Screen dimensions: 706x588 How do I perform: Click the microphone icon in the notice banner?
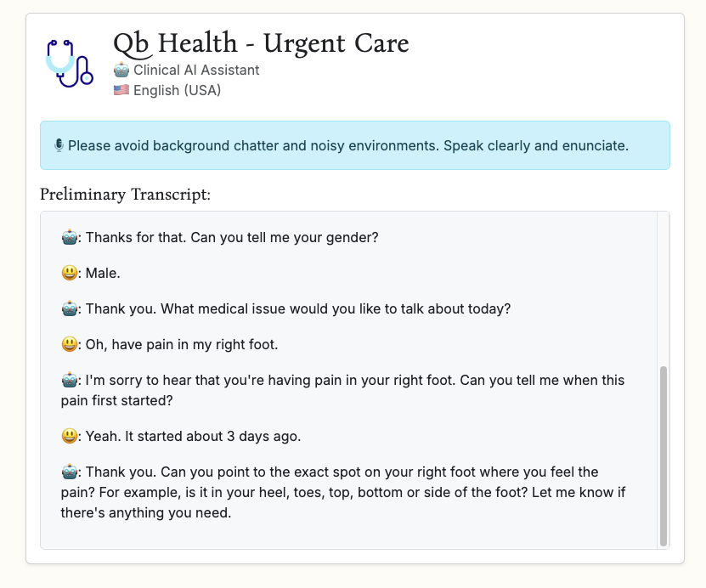click(59, 145)
